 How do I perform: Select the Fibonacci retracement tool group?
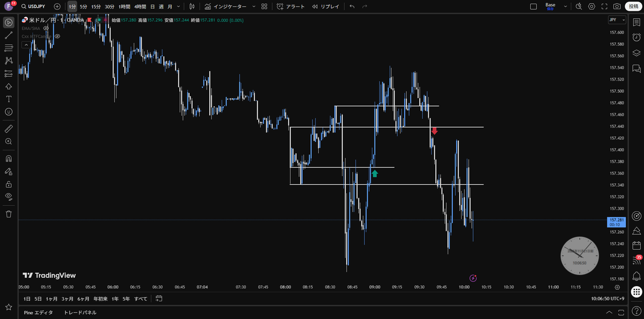[9, 48]
